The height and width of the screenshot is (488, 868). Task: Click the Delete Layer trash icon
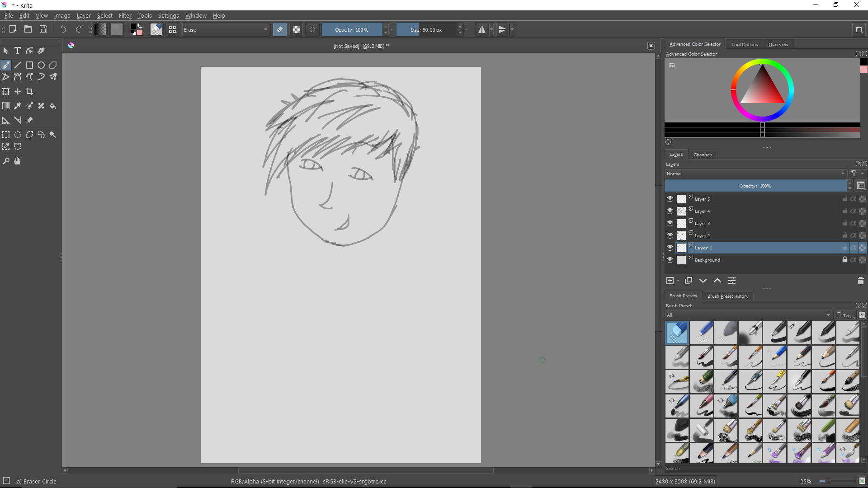860,281
